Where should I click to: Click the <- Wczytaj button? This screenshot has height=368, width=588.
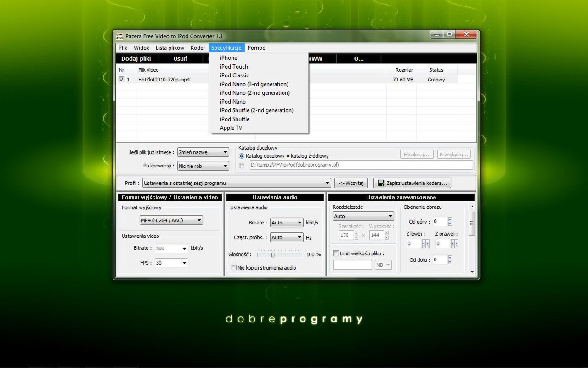(x=351, y=183)
